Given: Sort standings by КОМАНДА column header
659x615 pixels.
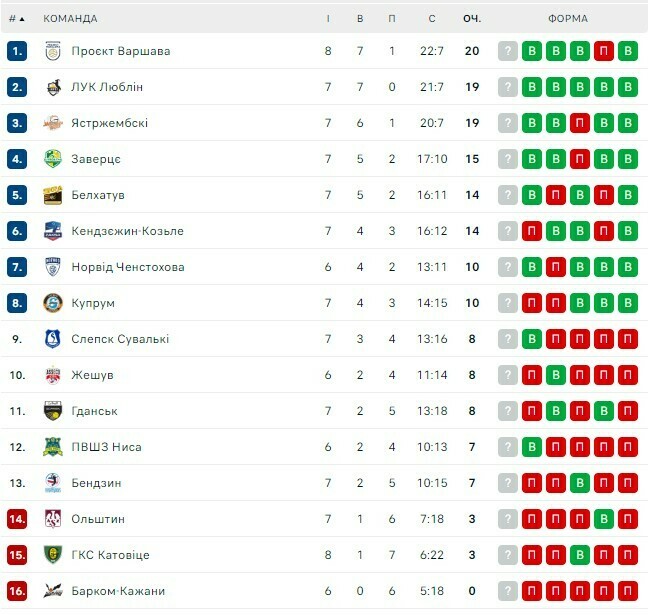Looking at the screenshot, I should coord(71,18).
